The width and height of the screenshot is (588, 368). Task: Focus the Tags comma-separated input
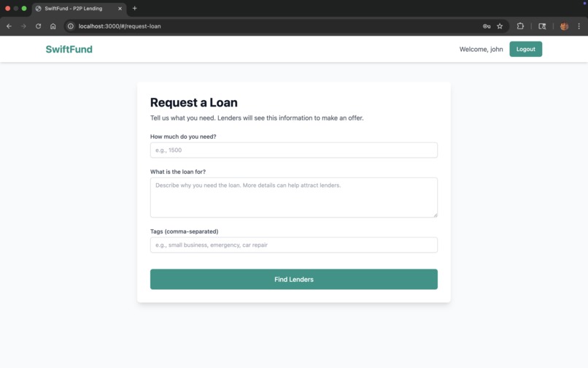293,245
